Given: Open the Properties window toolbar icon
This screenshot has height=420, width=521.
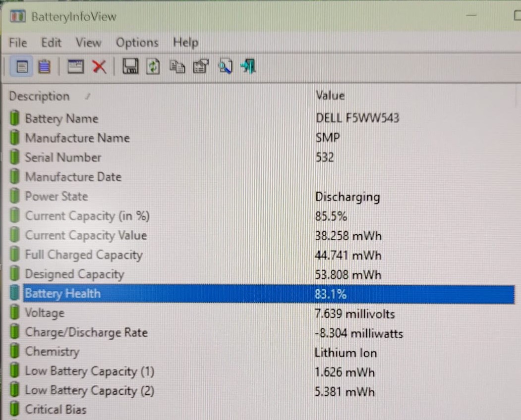Looking at the screenshot, I should [x=75, y=66].
